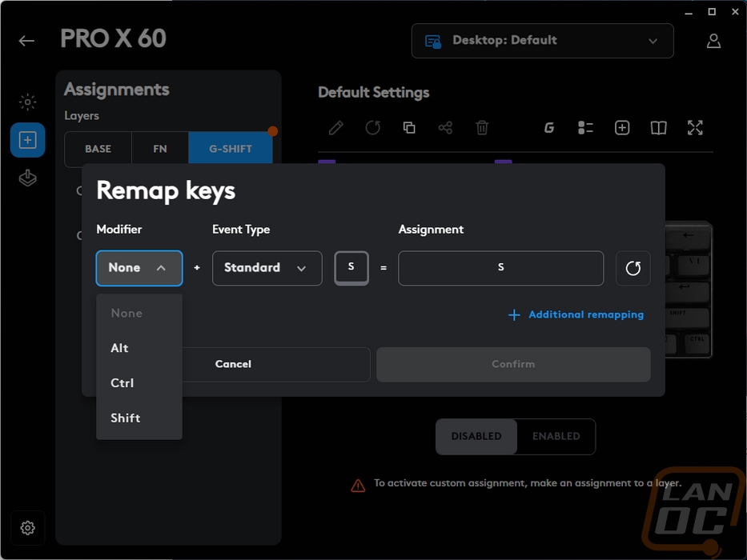This screenshot has height=560, width=747.
Task: Maximize the G HUB window
Action: tap(712, 12)
